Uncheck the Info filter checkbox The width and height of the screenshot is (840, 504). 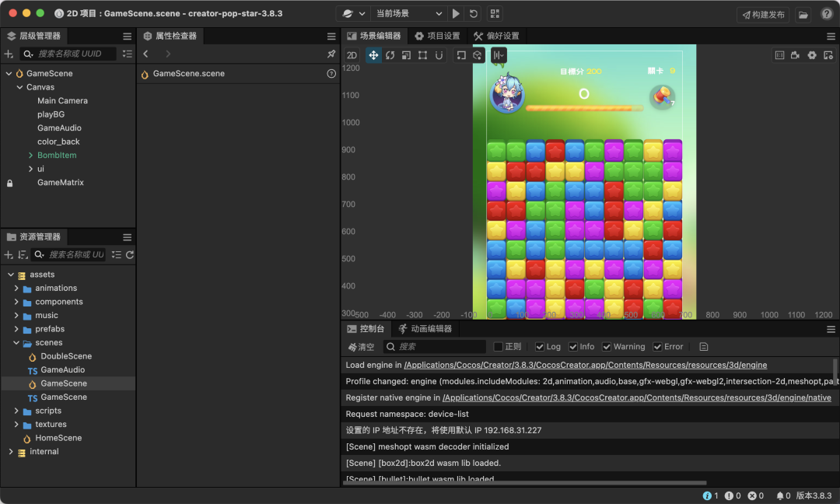pos(573,347)
